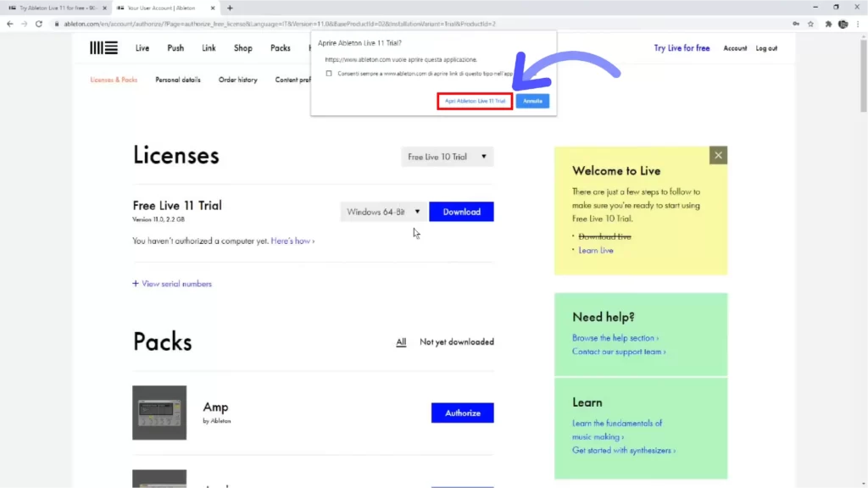Open Learn the fundamentals of music making
The width and height of the screenshot is (868, 488).
click(617, 430)
